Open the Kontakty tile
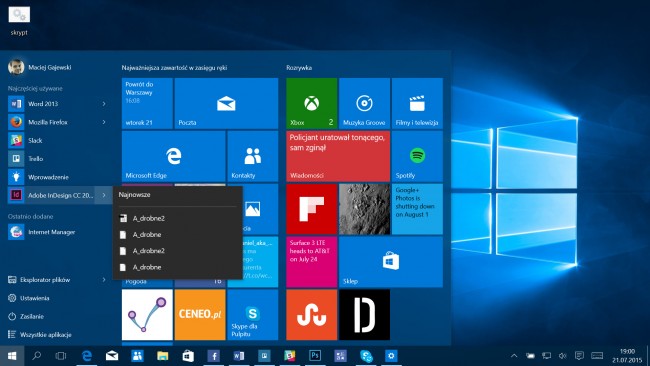This screenshot has height=366, width=650. coord(252,156)
